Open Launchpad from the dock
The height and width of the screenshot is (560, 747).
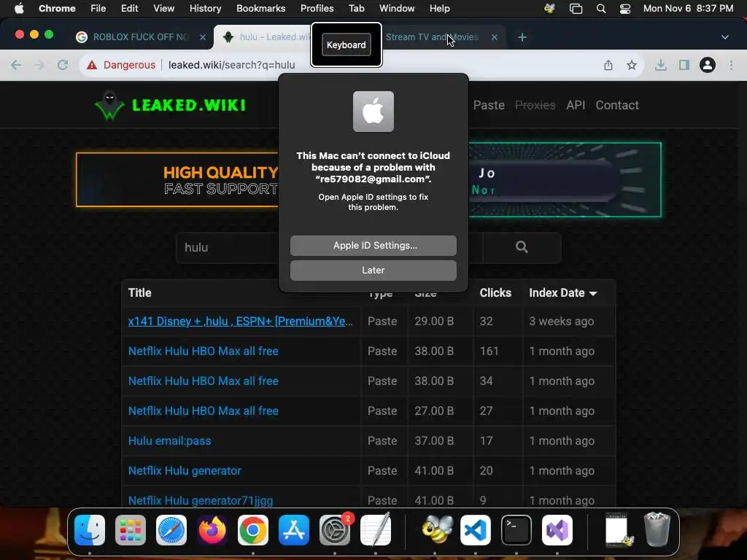(131, 530)
